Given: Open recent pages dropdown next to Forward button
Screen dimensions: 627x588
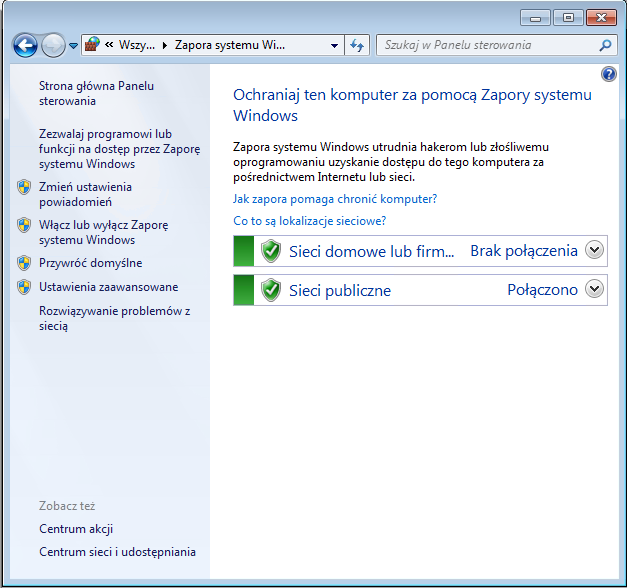Looking at the screenshot, I should coord(73,46).
